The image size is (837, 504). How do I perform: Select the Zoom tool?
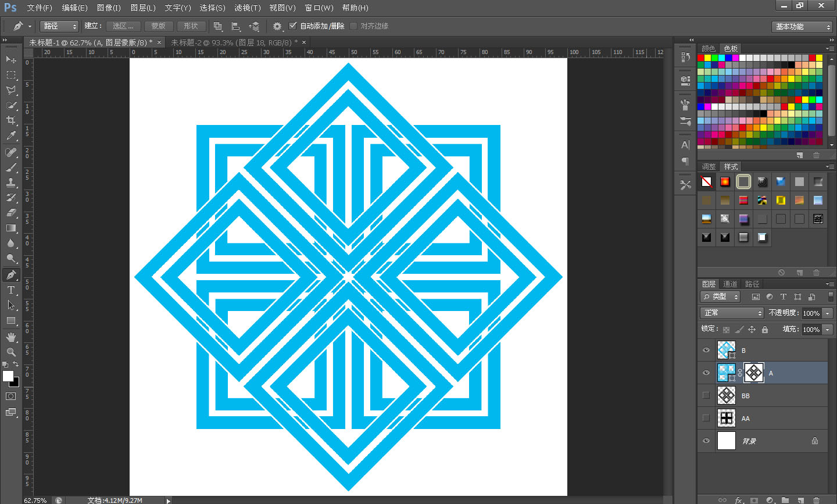pyautogui.click(x=11, y=352)
